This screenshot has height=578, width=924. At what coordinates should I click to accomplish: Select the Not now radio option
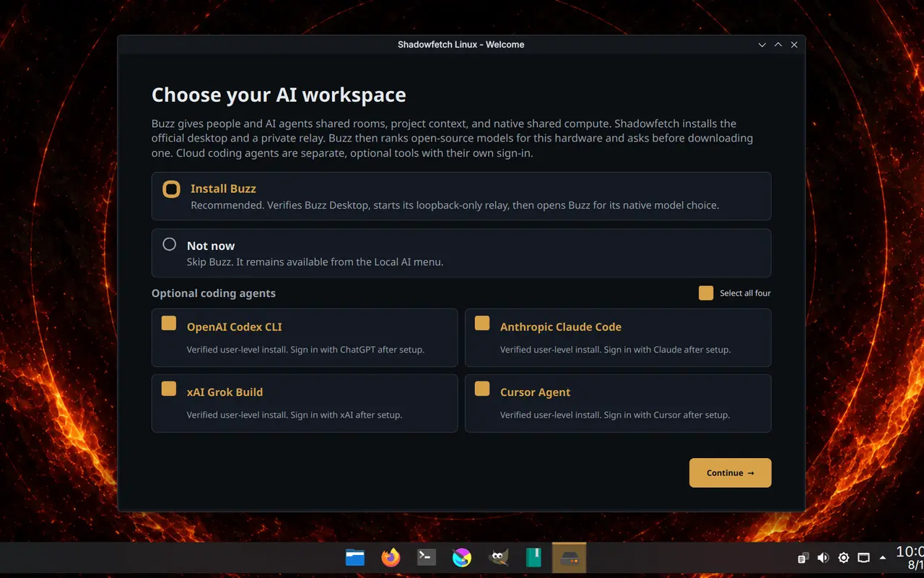click(x=170, y=244)
